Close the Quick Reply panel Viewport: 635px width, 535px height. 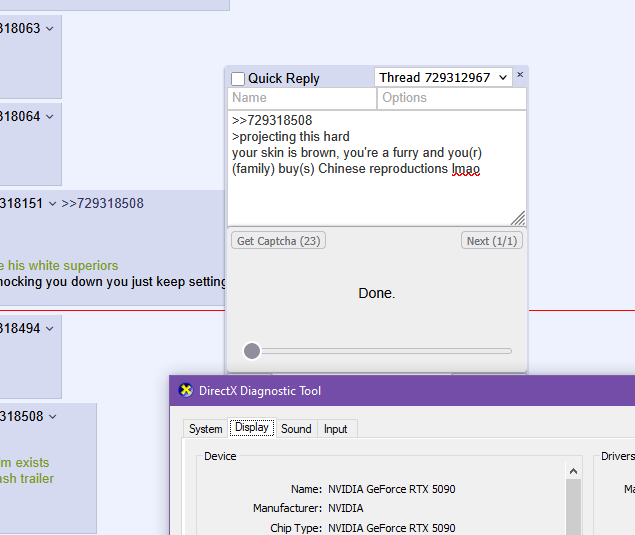[x=520, y=75]
